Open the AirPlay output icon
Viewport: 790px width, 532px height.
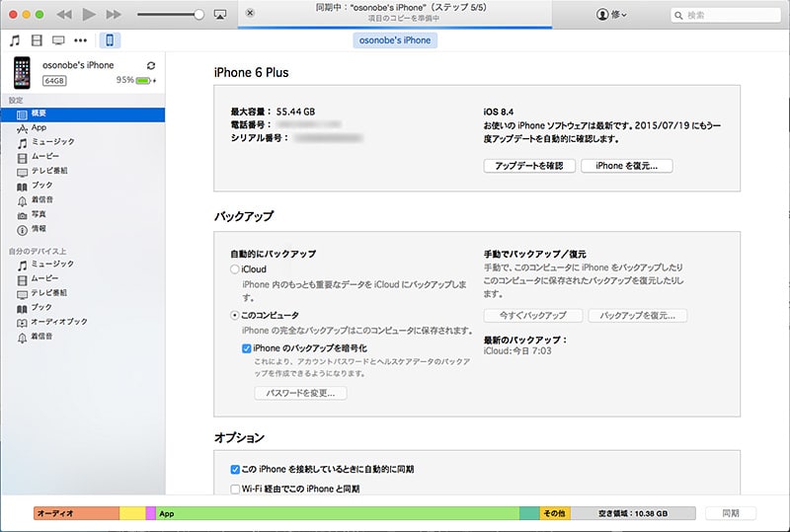(x=220, y=15)
